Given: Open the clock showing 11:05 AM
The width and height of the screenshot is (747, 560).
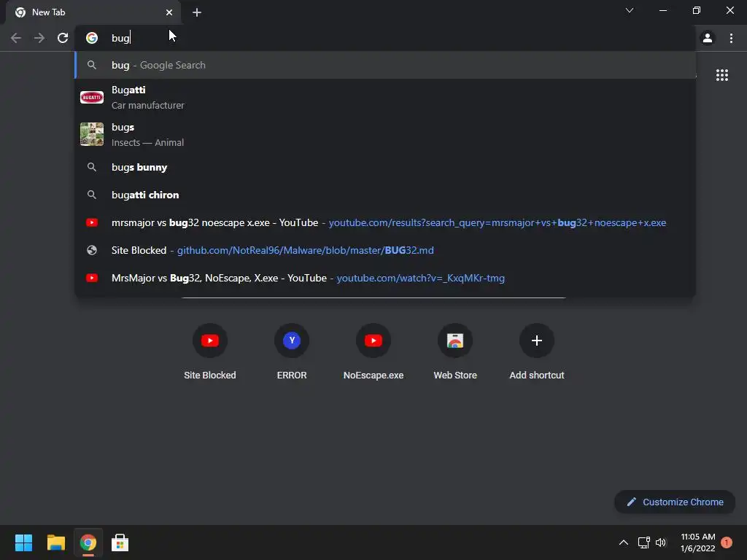Looking at the screenshot, I should pyautogui.click(x=698, y=542).
